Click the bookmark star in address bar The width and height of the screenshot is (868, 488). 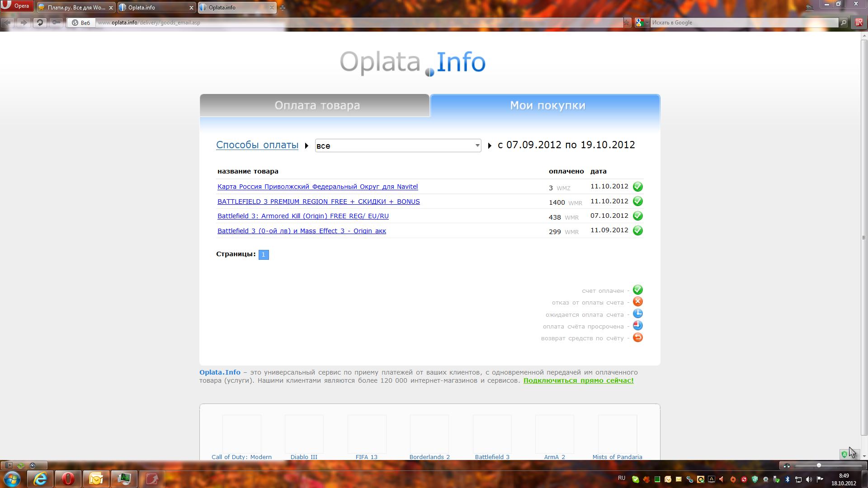click(x=627, y=23)
